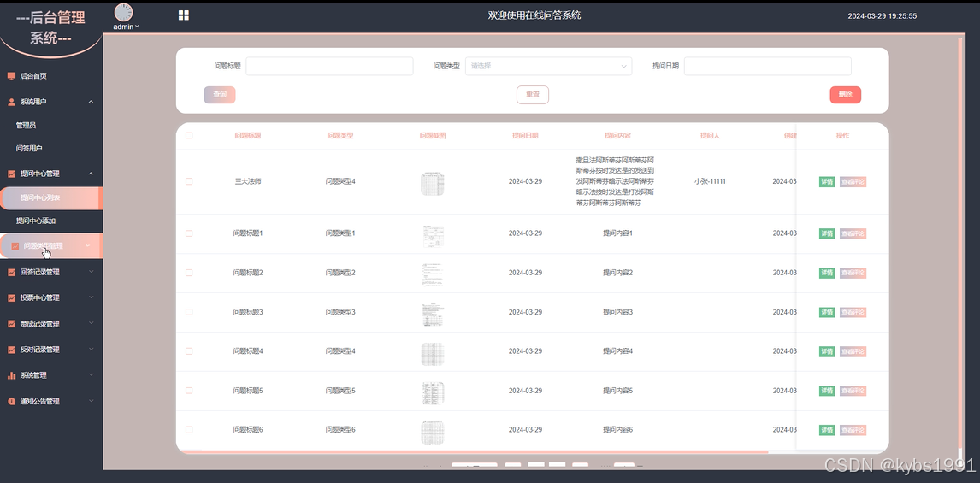The width and height of the screenshot is (980, 483).
Task: Click the 问题类型 column header
Action: point(340,136)
